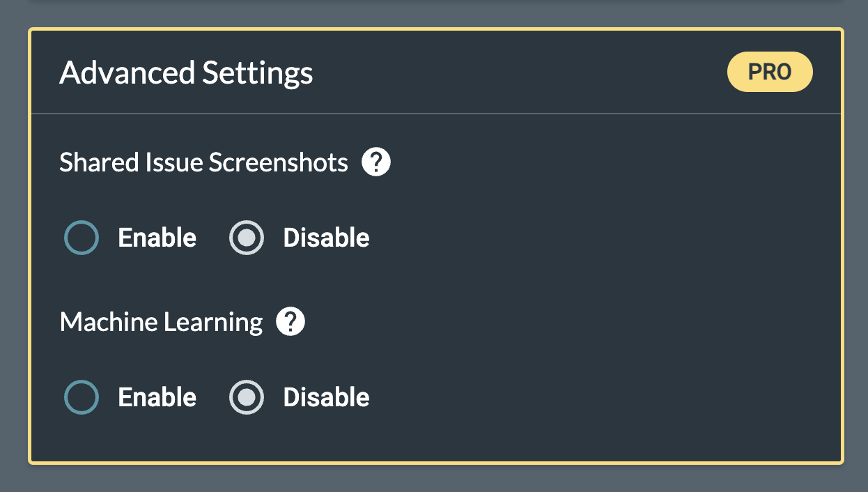
Task: Click the 'Enable' text under Machine Learning
Action: tap(157, 397)
